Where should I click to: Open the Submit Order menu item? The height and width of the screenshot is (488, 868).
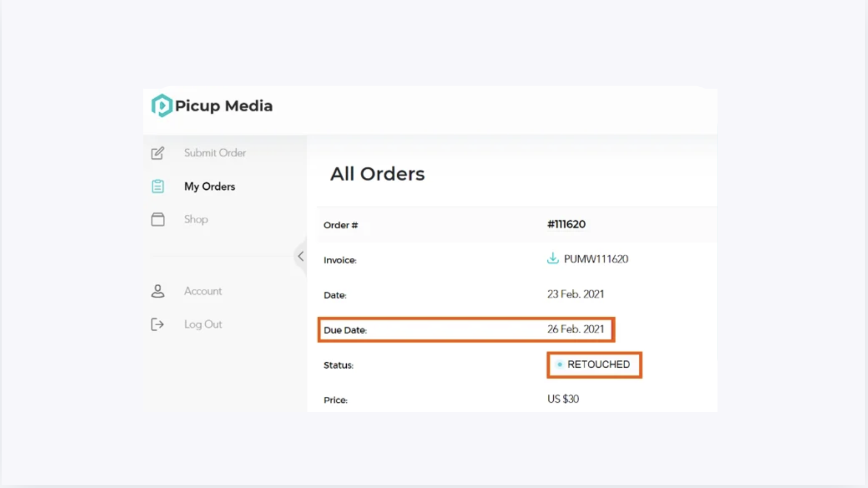click(215, 153)
